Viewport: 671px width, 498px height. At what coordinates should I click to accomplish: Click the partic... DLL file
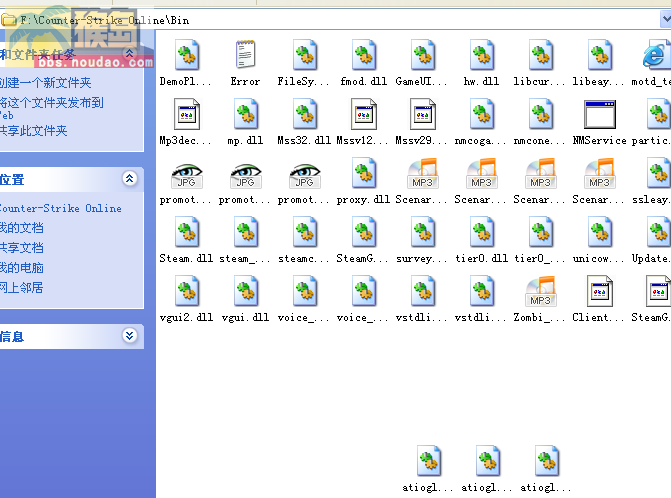coord(658,114)
